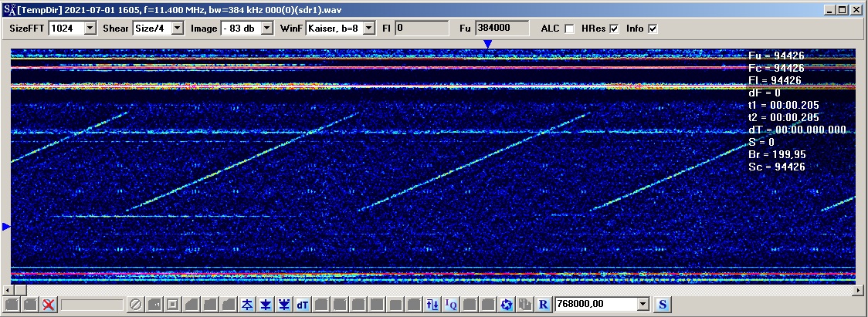Click the dT time-difference button
Image resolution: width=868 pixels, height=317 pixels.
pyautogui.click(x=303, y=305)
